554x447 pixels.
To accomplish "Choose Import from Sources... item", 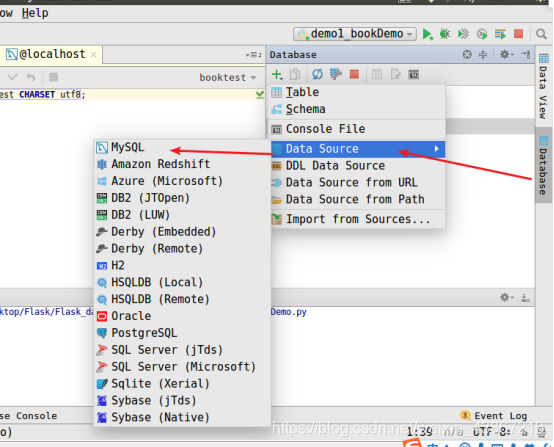I will (x=357, y=219).
